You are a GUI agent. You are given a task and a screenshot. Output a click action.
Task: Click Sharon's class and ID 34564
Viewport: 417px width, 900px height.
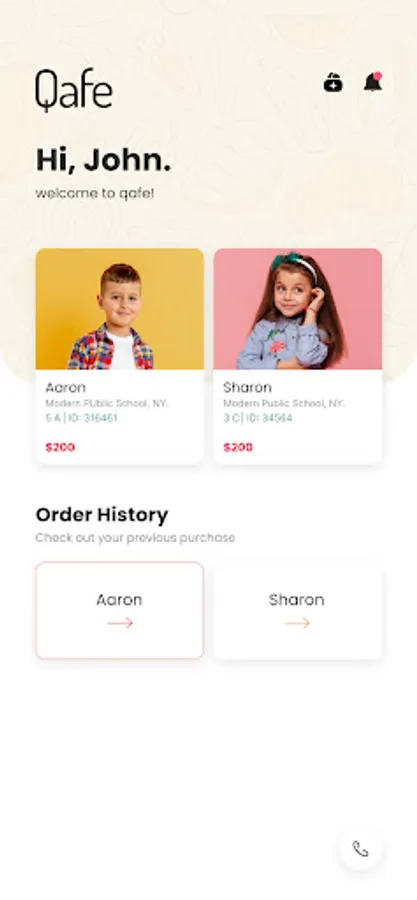(258, 418)
